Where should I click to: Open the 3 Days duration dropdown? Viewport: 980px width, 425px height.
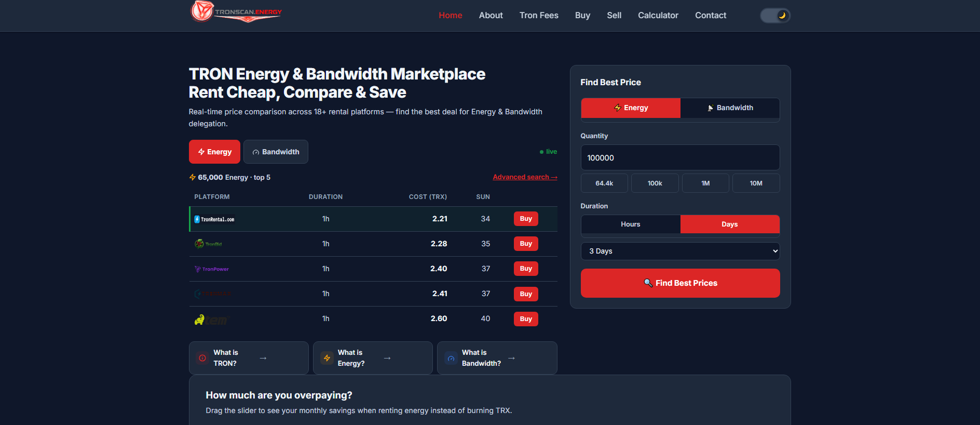click(680, 251)
